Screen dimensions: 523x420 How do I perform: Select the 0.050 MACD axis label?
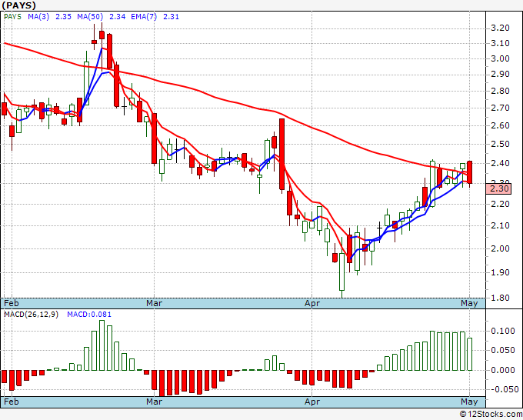(503, 350)
